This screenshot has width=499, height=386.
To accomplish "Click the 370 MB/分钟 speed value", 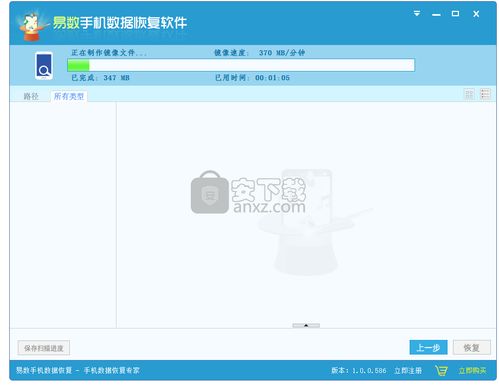I will point(282,53).
